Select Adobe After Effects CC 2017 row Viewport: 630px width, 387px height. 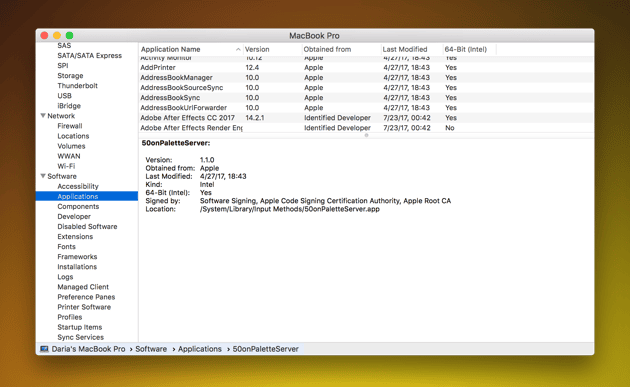pos(366,118)
